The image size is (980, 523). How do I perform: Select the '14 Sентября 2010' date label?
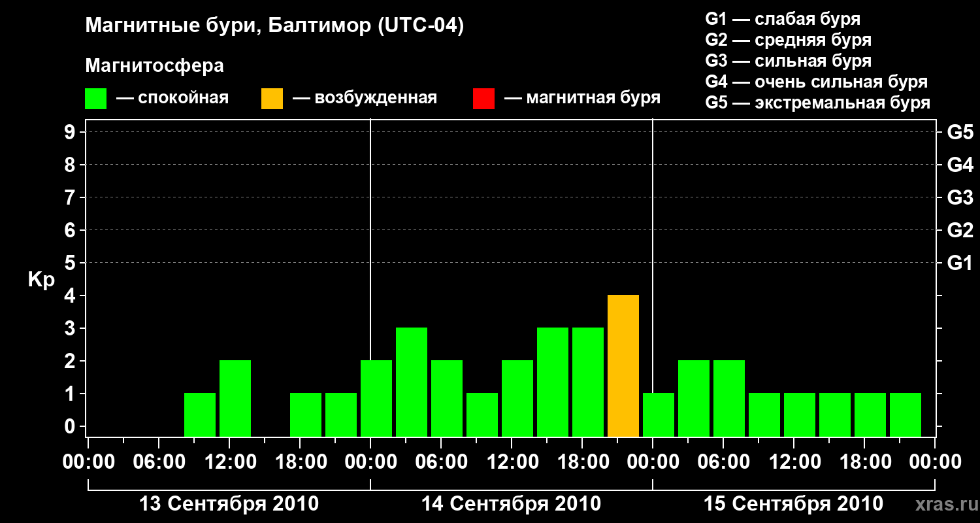(x=511, y=504)
